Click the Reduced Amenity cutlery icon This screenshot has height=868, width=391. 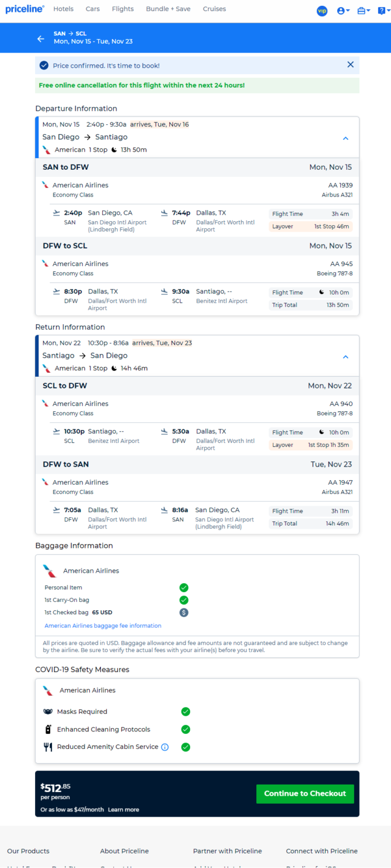point(48,747)
